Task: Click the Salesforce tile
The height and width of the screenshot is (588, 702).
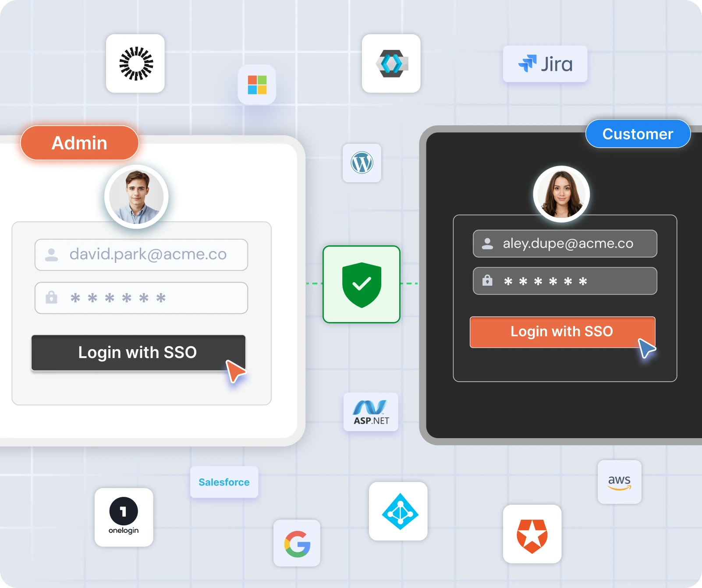Action: pyautogui.click(x=224, y=482)
